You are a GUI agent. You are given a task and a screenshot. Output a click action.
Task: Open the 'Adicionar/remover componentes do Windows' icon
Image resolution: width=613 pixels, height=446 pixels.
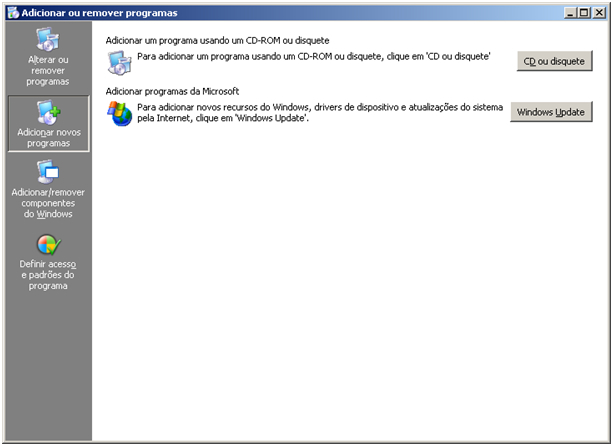coord(48,173)
